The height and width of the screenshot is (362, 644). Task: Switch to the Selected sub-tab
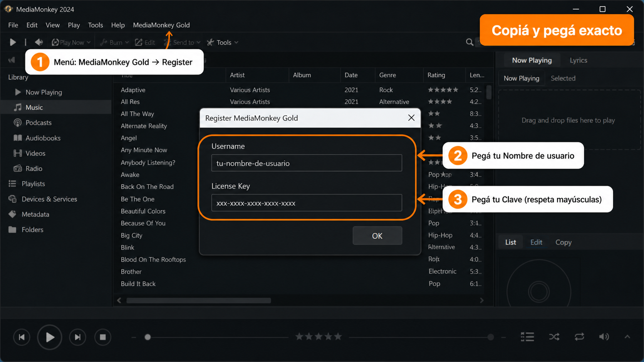(563, 78)
